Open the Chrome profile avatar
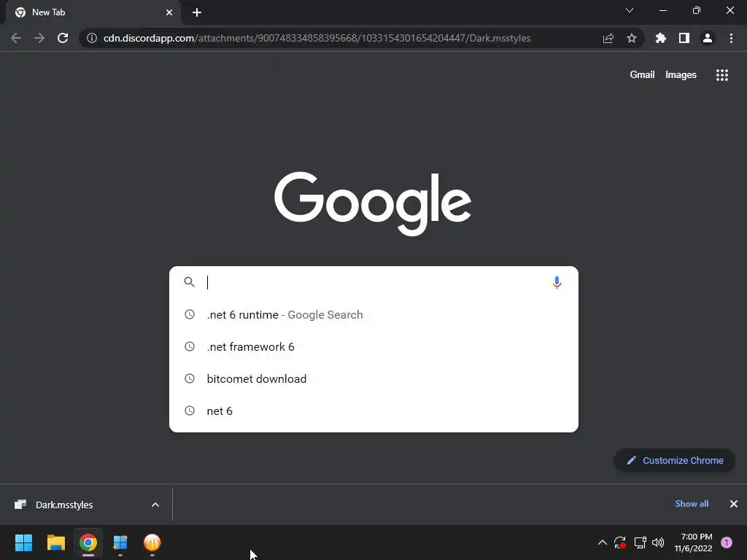 (708, 38)
